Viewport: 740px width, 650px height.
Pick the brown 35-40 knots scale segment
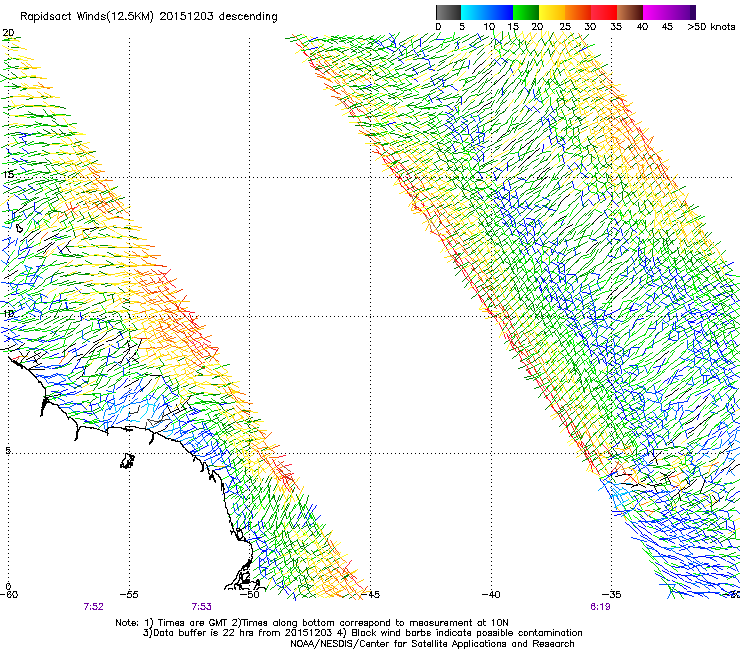(x=630, y=12)
